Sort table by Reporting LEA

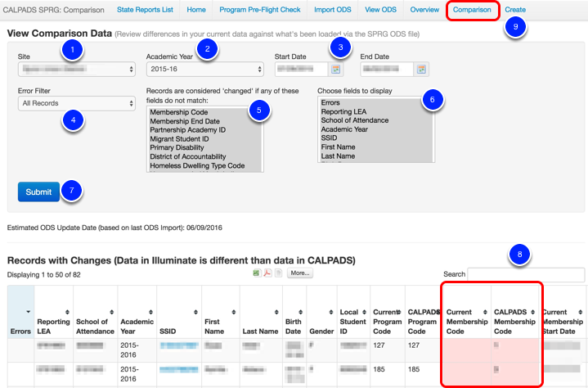point(67,312)
